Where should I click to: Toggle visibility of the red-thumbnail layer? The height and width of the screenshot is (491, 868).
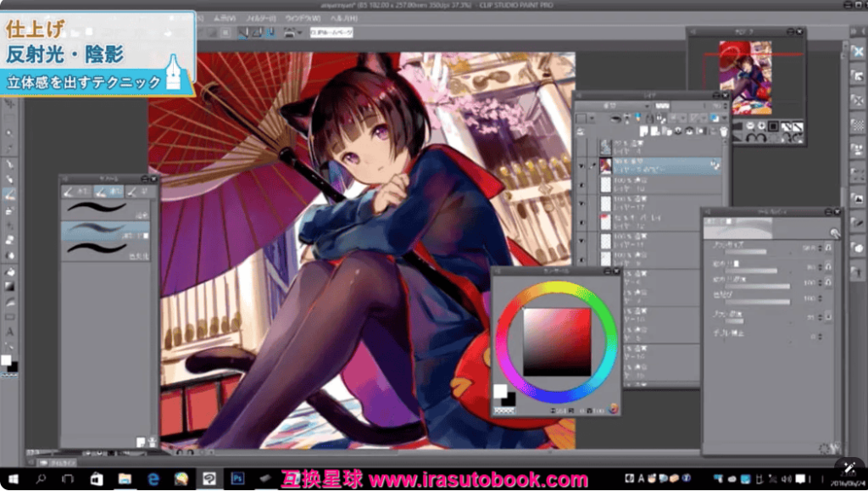(581, 221)
